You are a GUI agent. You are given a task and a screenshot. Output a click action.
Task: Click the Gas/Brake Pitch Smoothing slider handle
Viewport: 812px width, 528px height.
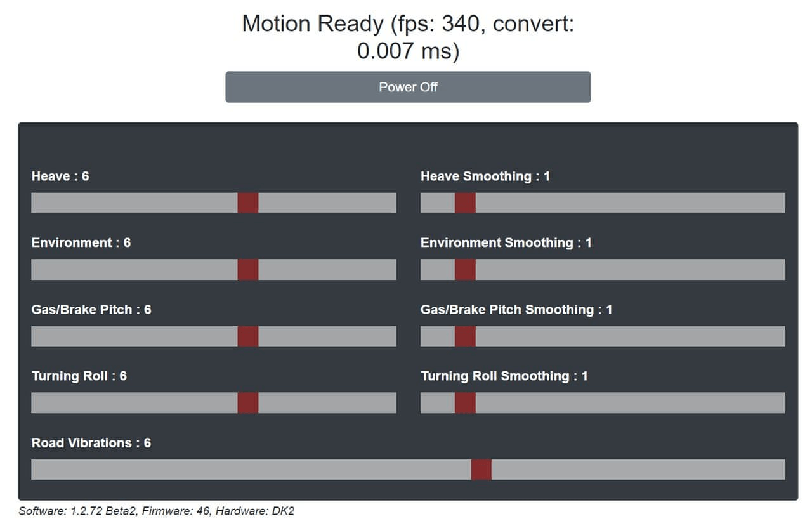(x=465, y=336)
